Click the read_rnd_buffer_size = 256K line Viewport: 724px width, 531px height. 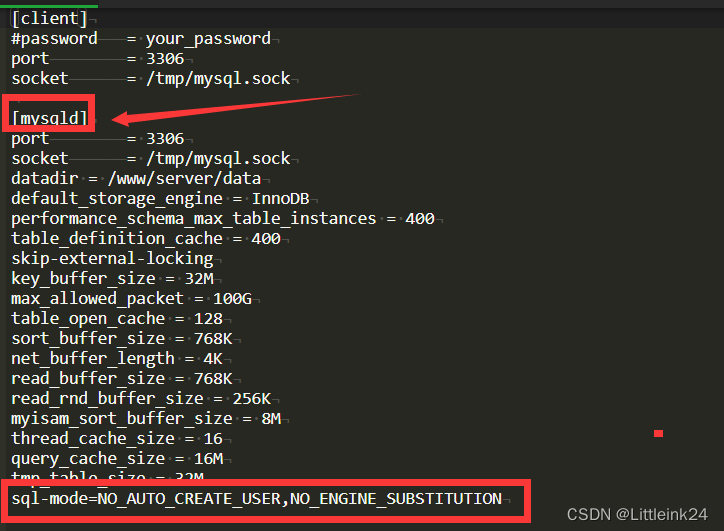pos(141,398)
